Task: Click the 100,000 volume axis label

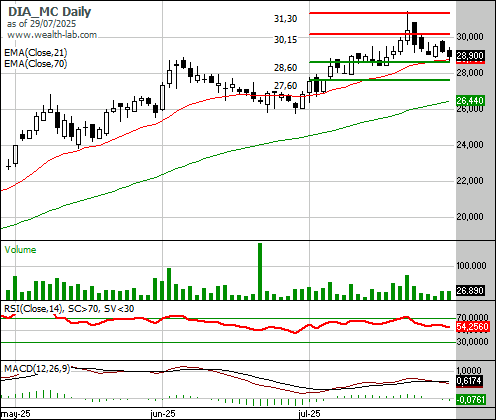Action: coord(471,266)
